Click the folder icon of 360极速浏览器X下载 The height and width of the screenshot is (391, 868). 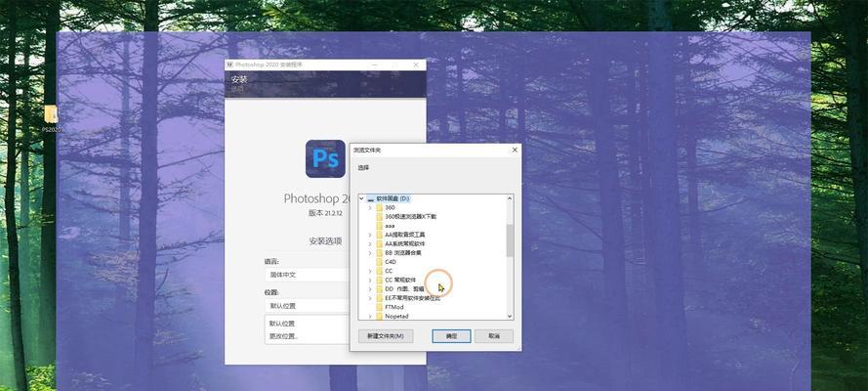click(x=379, y=217)
